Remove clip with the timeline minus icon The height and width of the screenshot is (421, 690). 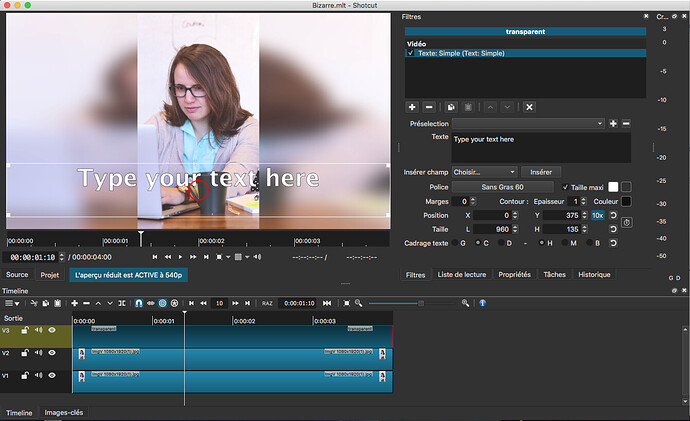86,303
